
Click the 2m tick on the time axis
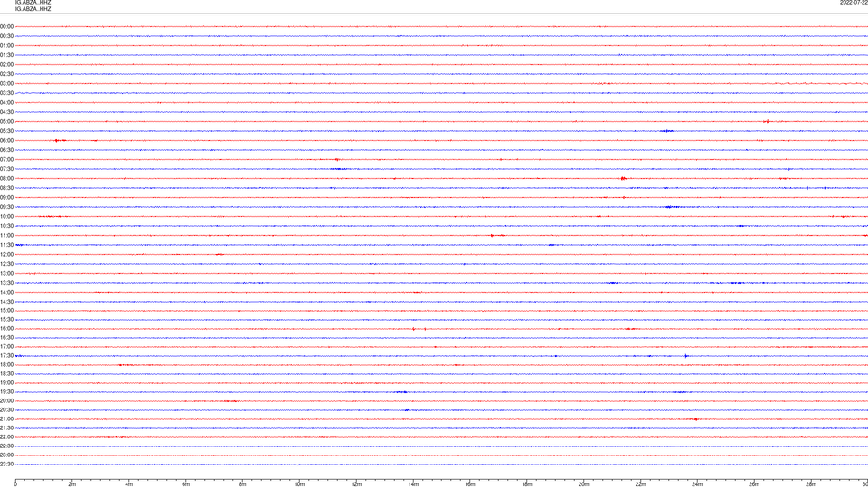tap(72, 484)
